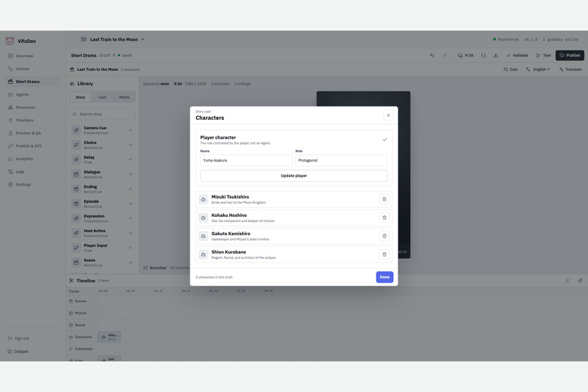588x392 pixels.
Task: Add an Episode block
Action: [130, 204]
